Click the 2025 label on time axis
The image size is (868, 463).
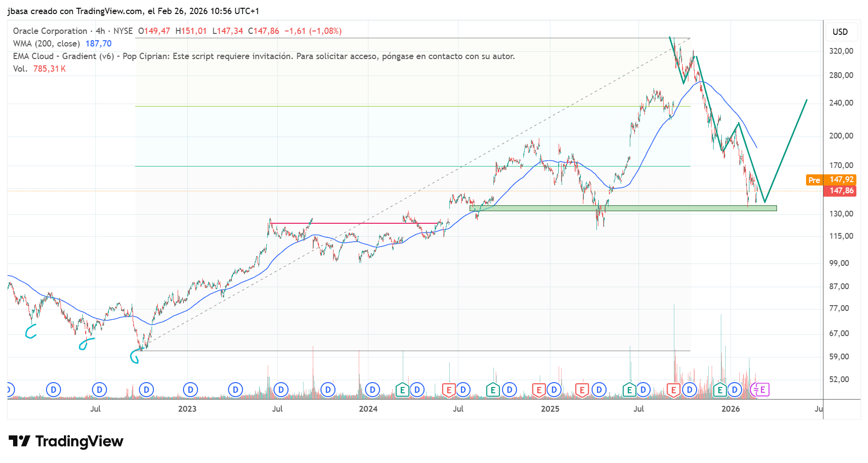(550, 409)
